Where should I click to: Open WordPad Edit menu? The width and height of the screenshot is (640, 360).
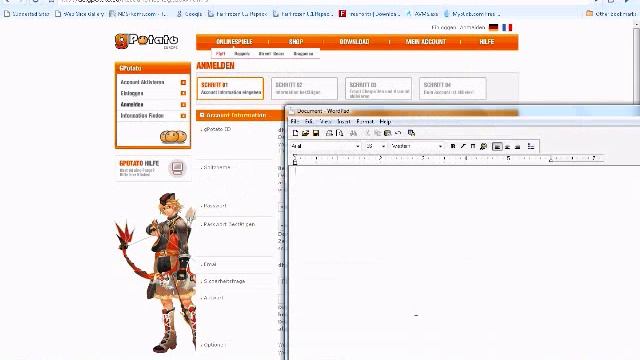[x=309, y=122]
